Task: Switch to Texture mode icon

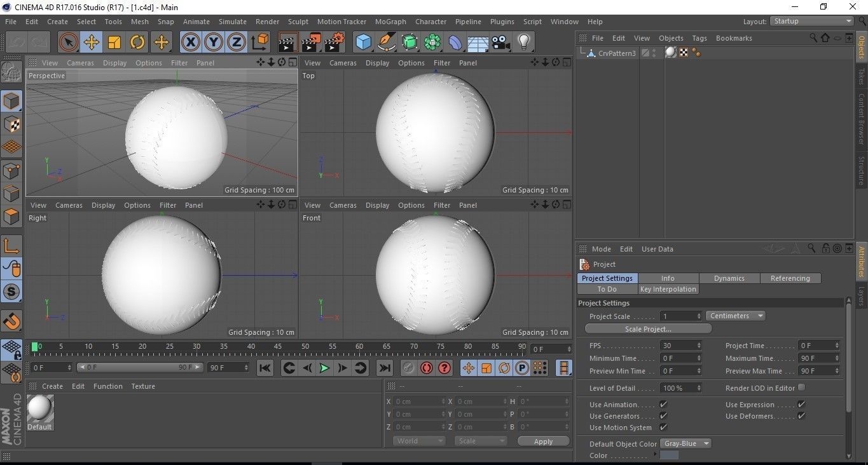Action: (11, 124)
